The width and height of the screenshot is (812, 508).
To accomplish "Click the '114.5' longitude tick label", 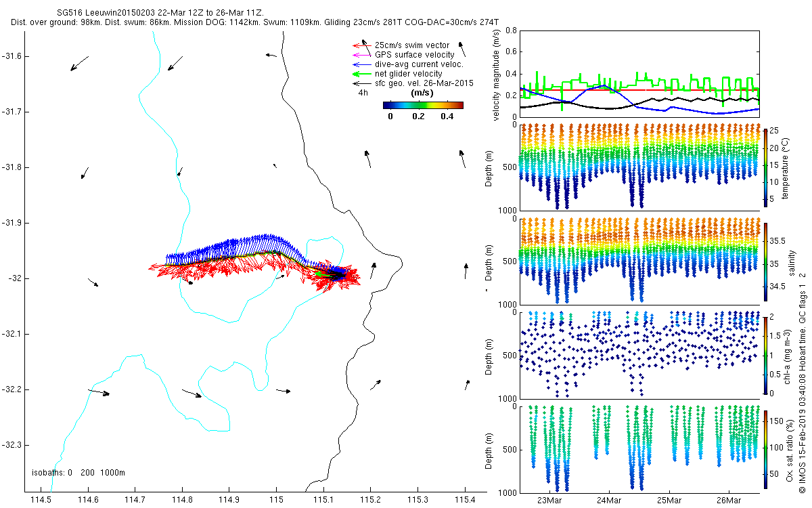I will [x=41, y=500].
